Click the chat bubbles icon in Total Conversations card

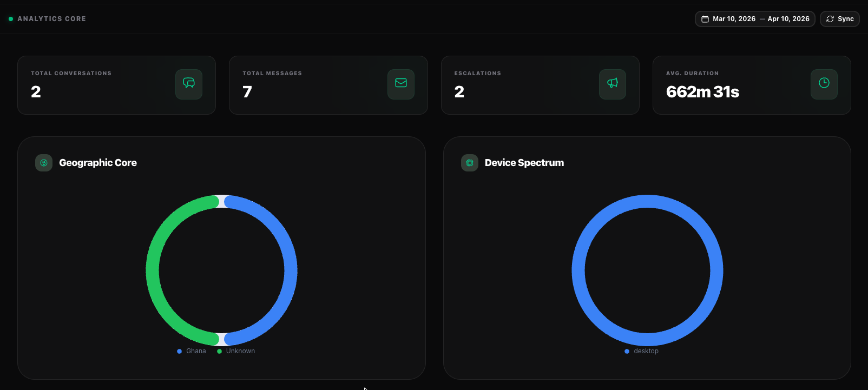[189, 83]
